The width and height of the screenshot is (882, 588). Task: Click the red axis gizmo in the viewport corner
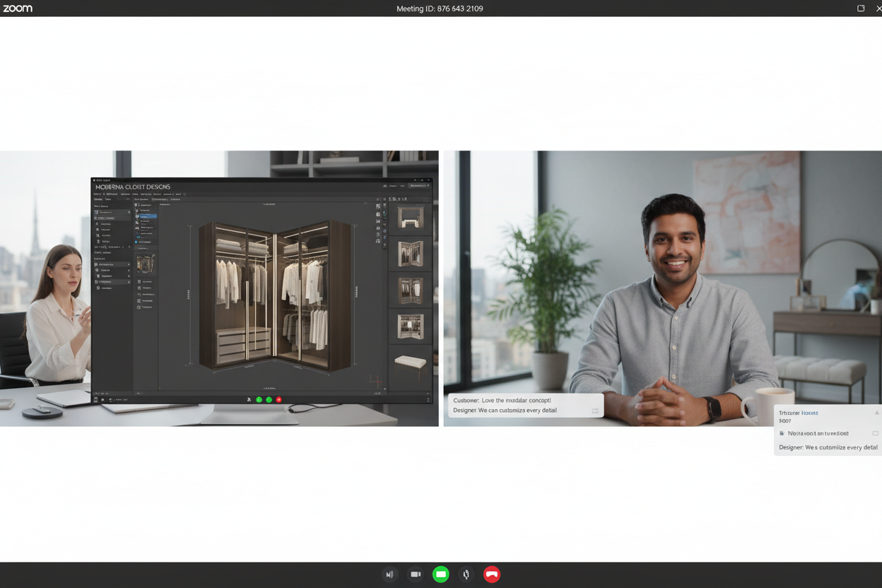(376, 382)
